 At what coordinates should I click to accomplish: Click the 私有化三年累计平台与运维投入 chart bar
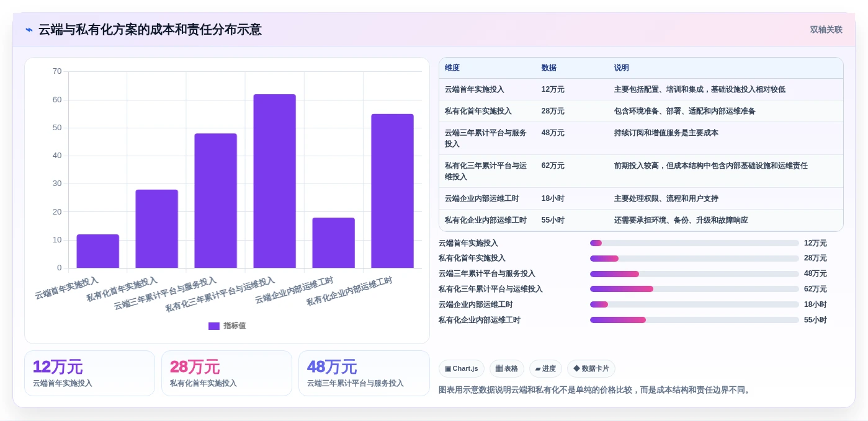pos(275,181)
